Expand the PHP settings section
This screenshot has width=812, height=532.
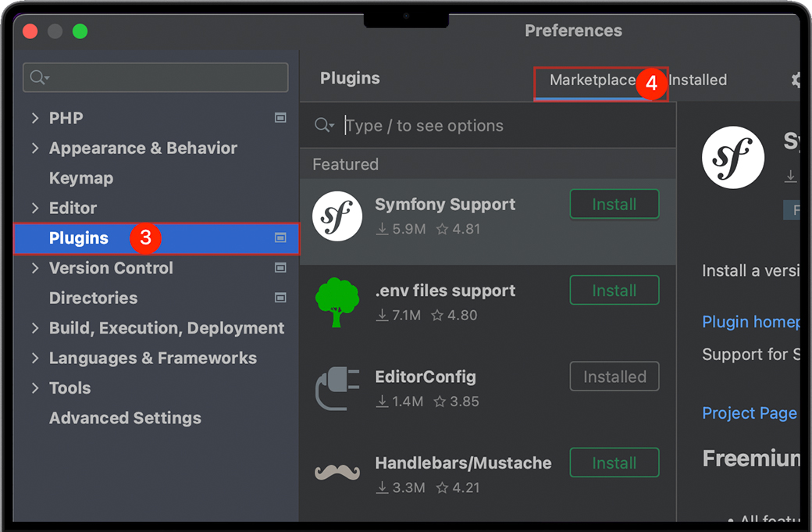click(35, 118)
